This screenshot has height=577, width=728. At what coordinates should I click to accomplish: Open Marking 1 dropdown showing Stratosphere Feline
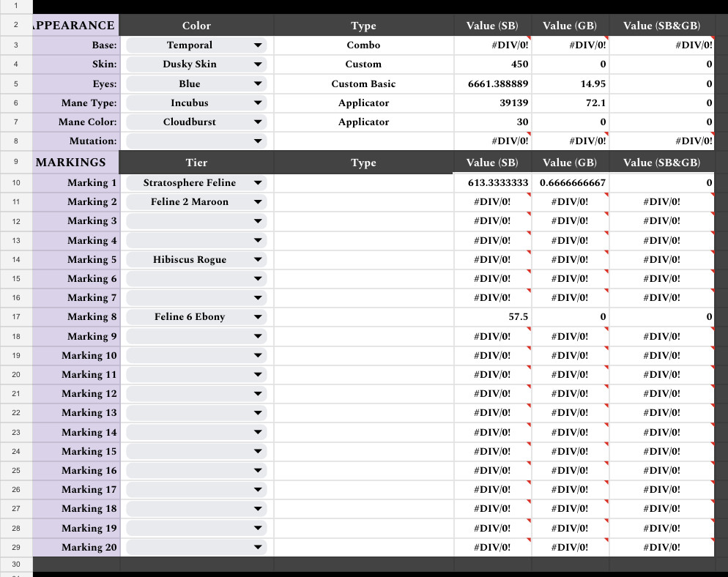point(196,182)
